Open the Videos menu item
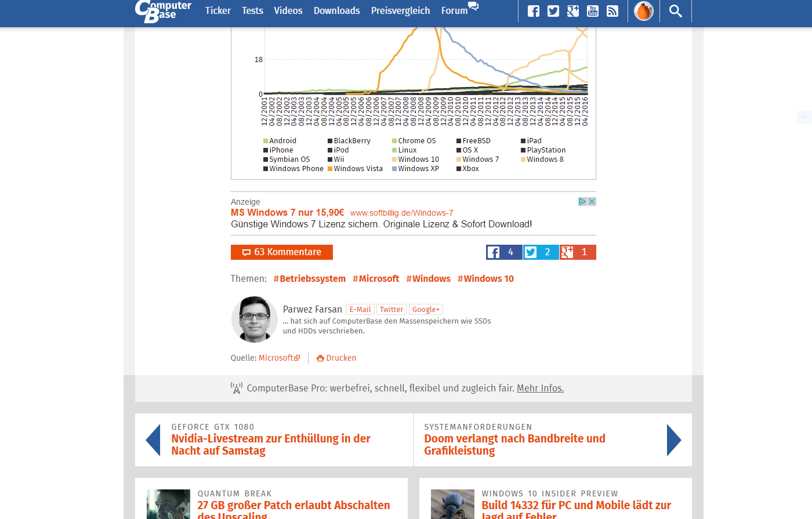The height and width of the screenshot is (519, 812). tap(288, 10)
